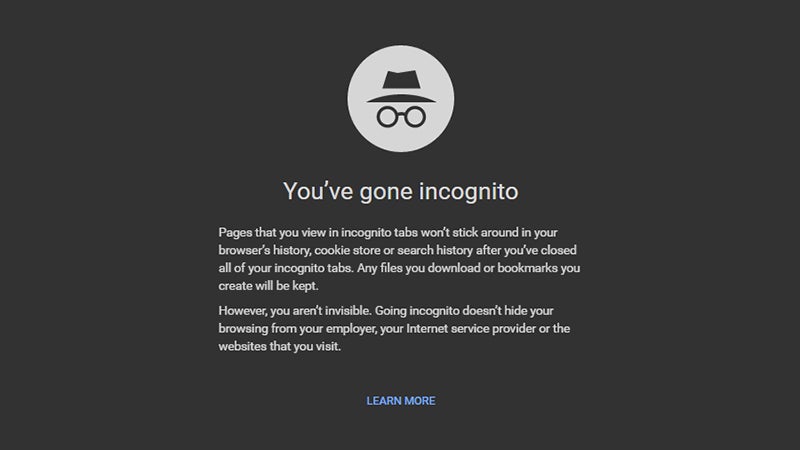The width and height of the screenshot is (800, 450).
Task: Click the line starting "Pages that you view"
Action: [x=388, y=233]
